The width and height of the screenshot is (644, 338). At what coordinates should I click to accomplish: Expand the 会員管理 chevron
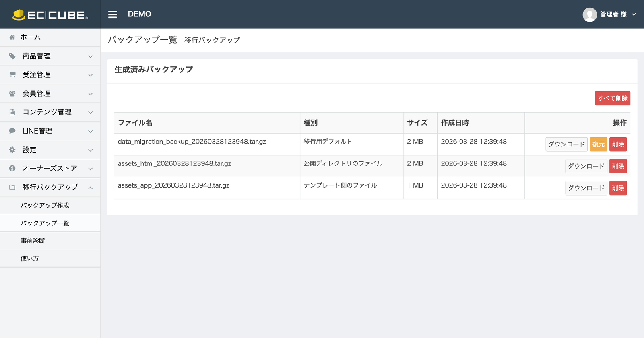click(x=91, y=94)
